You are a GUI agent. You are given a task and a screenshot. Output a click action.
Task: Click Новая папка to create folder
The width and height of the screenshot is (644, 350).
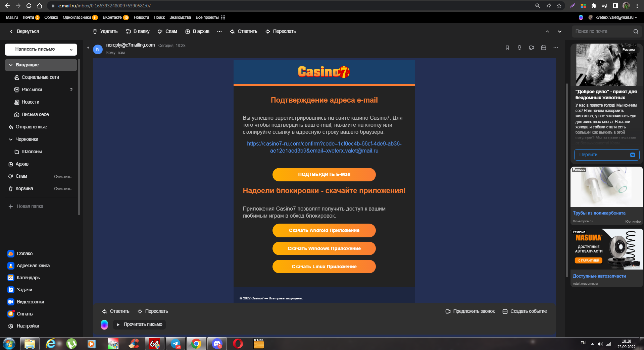pos(26,207)
